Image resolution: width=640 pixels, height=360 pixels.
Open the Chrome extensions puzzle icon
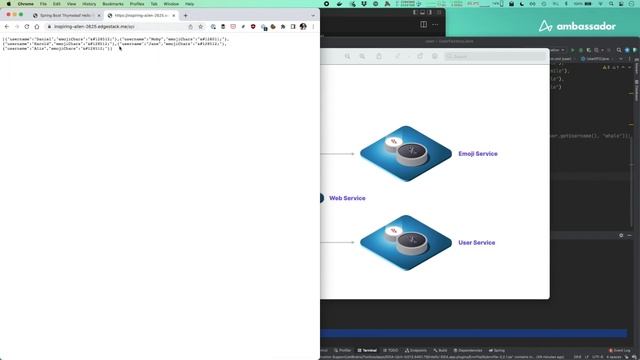283,27
